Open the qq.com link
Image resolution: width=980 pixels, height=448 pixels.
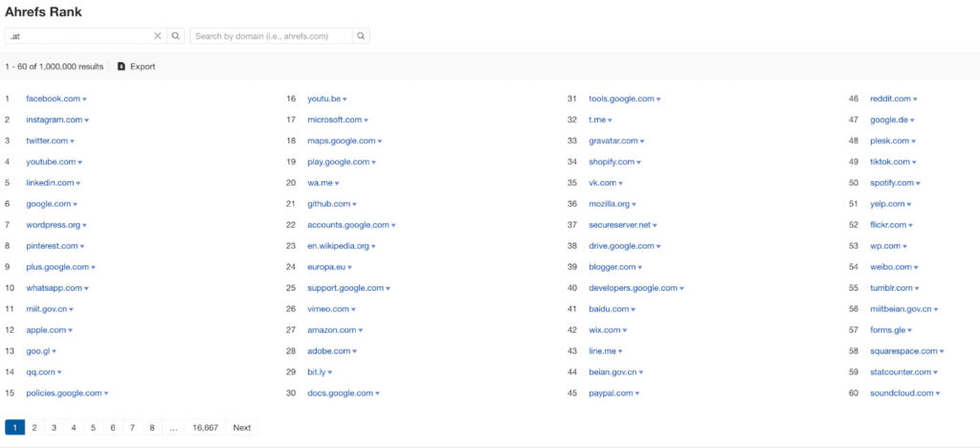pos(40,372)
